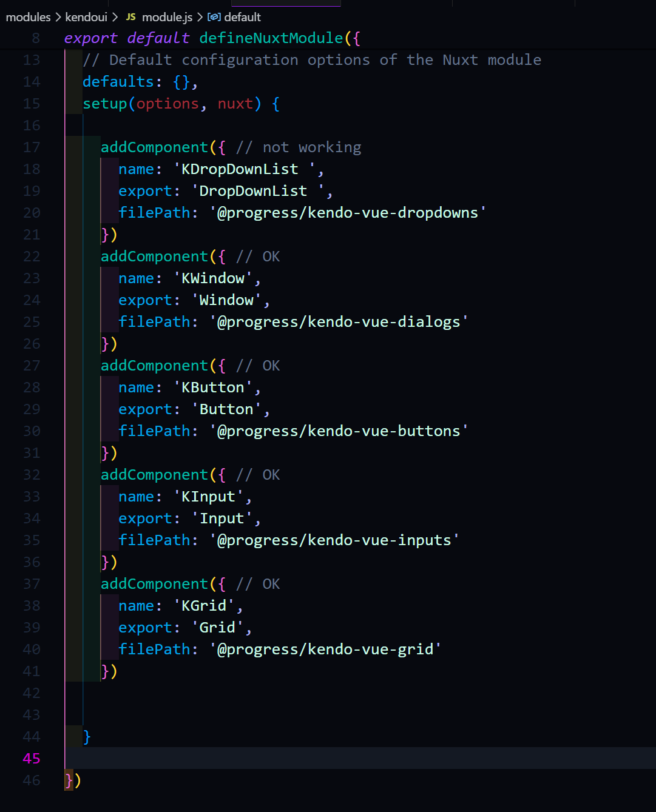Click the closing '})' on line 46
Screen dimensions: 656x812
73,780
